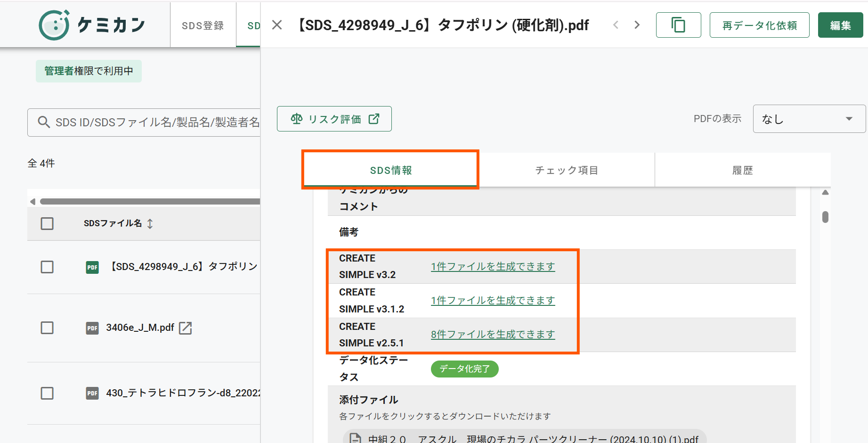Click the PDF icon of 3406e_J_M.pdf
Image resolution: width=868 pixels, height=443 pixels.
pos(92,328)
